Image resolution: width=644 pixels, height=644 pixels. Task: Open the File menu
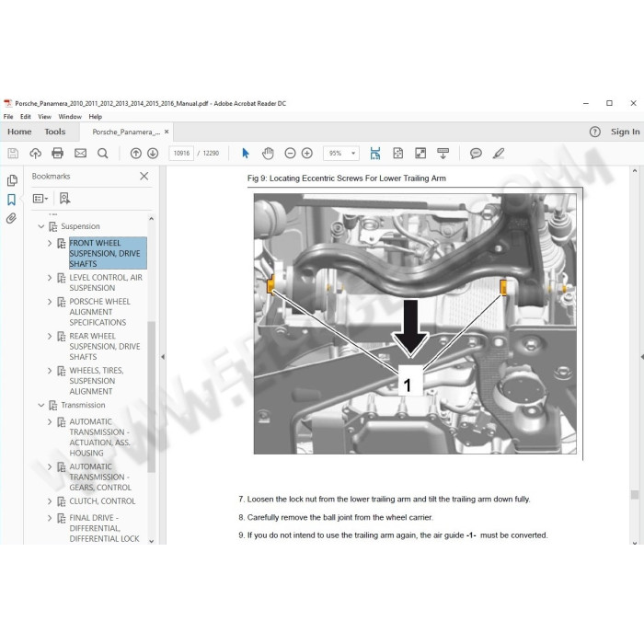[x=8, y=117]
